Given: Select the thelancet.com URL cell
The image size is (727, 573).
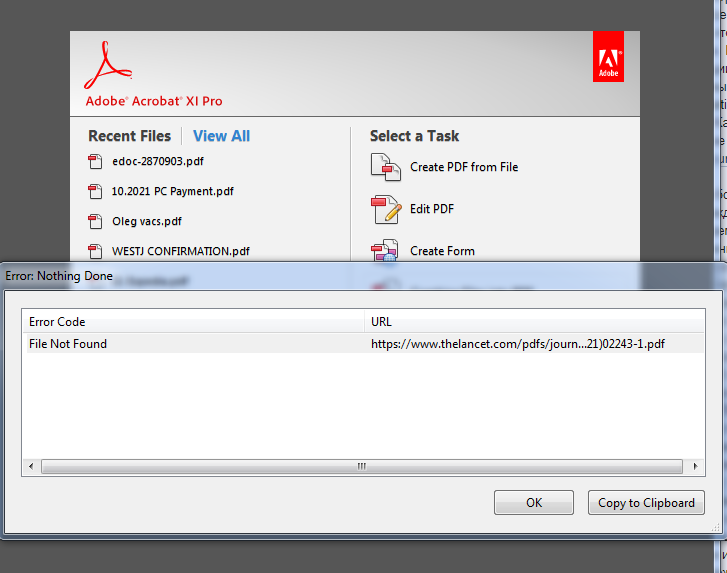Looking at the screenshot, I should [518, 344].
